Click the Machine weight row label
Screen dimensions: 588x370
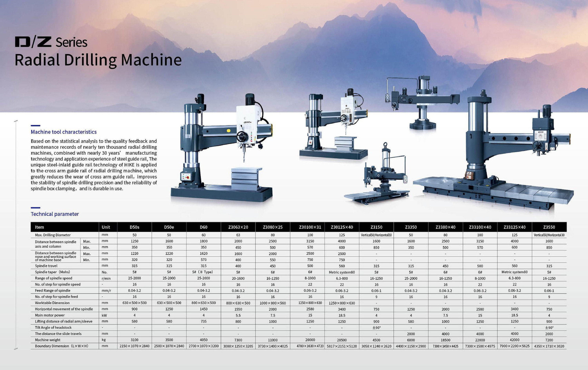[x=48, y=340]
